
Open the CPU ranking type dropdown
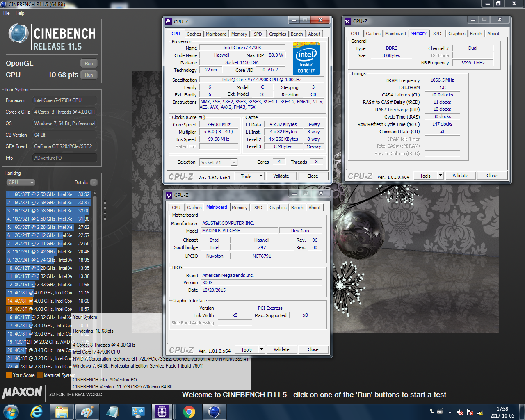pos(21,183)
